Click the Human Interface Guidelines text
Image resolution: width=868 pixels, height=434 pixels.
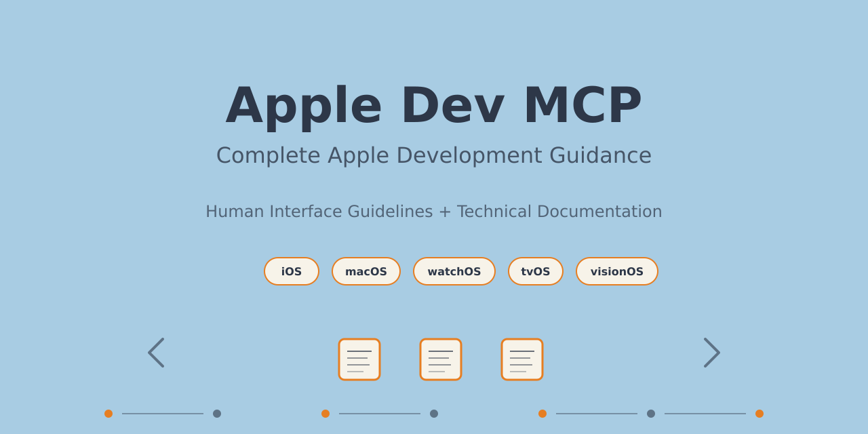tap(433, 211)
